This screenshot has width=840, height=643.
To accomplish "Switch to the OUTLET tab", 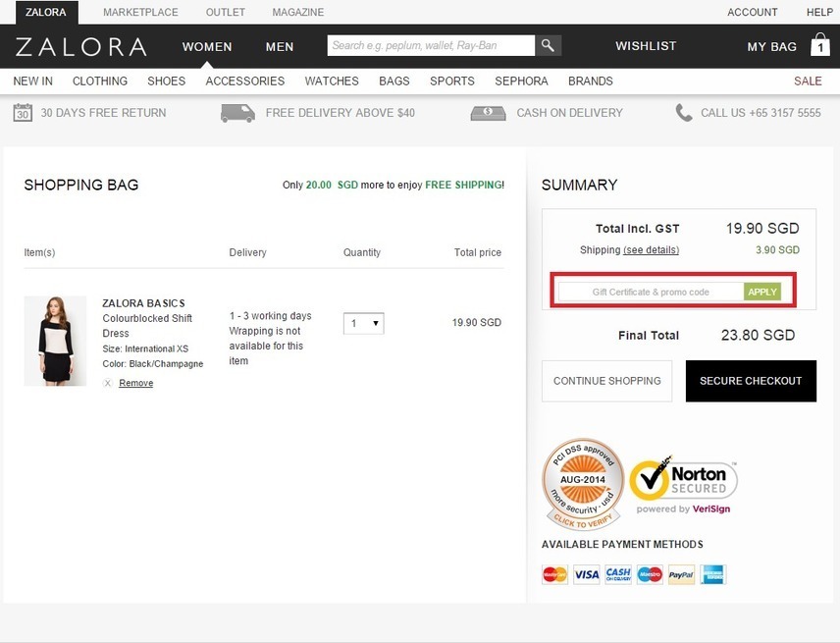I will [x=226, y=13].
